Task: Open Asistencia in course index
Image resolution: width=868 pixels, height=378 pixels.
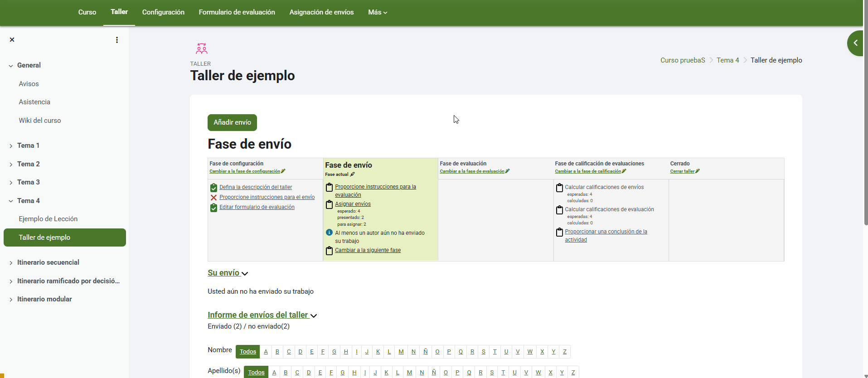Action: tap(34, 102)
